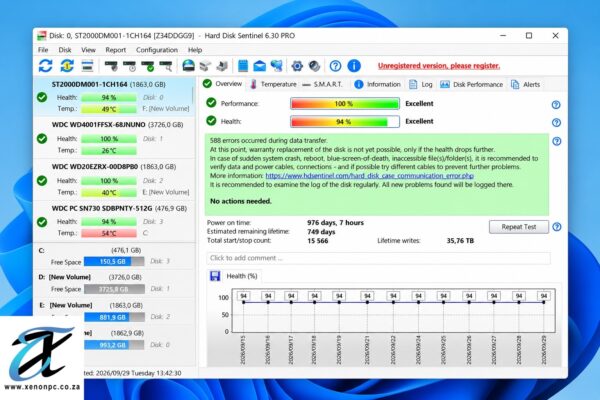The image size is (600, 400).
Task: Click the green status check of WDC PC SN730
Action: click(42, 222)
